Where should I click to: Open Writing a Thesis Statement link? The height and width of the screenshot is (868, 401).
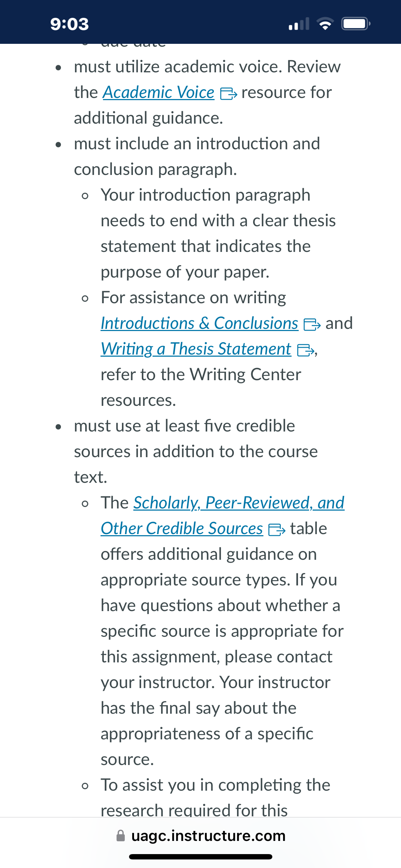click(196, 349)
